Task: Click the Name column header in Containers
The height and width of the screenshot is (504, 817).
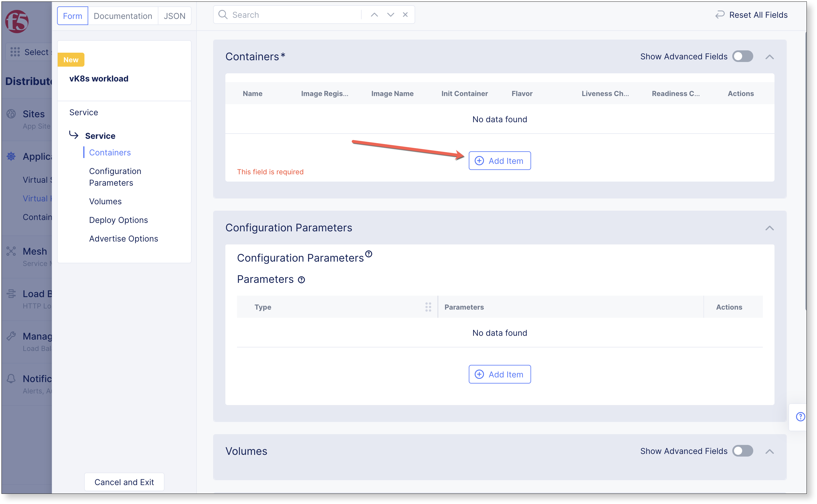Action: click(252, 94)
